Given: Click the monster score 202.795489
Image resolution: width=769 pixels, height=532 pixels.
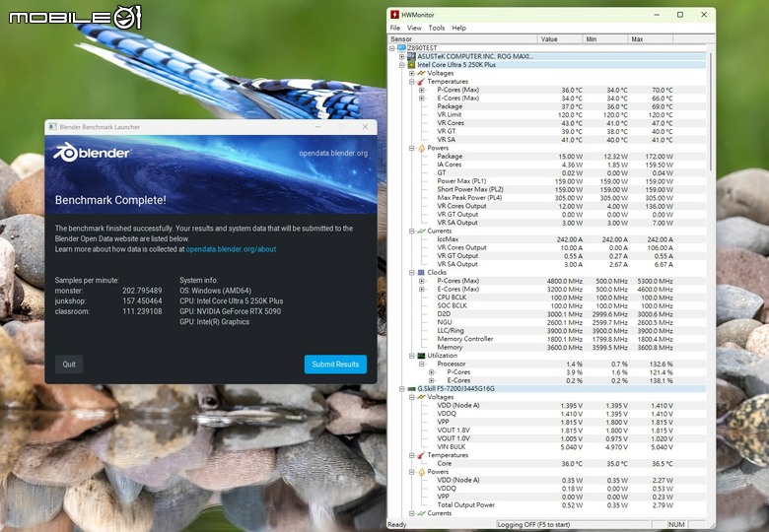Looking at the screenshot, I should coord(142,291).
